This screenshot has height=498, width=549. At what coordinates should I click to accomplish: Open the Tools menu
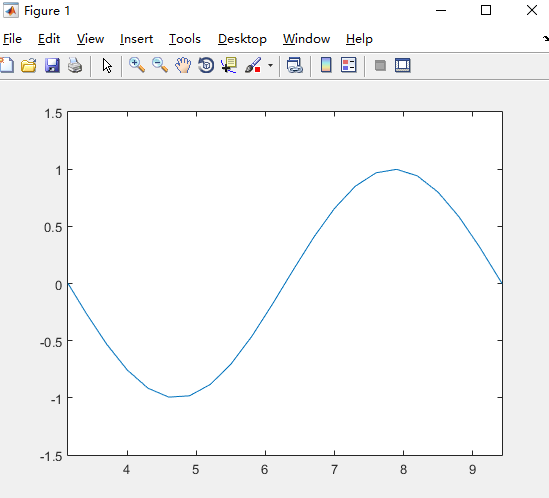click(185, 39)
